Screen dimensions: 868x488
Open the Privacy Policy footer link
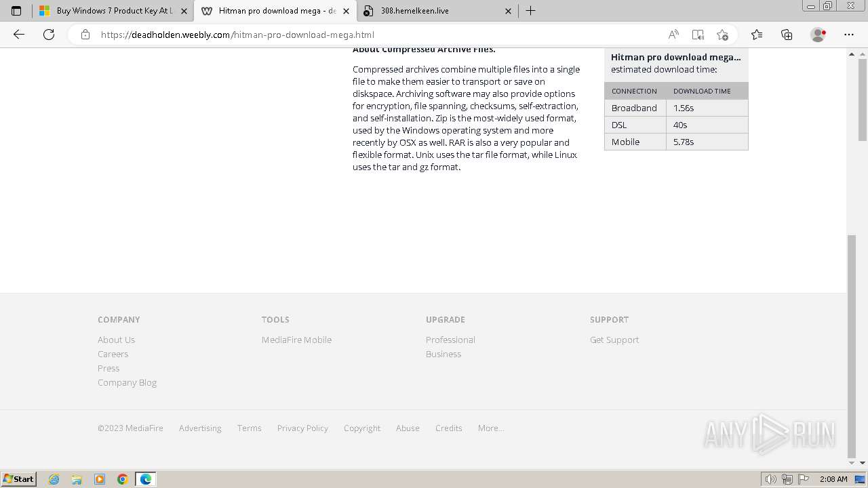tap(302, 428)
